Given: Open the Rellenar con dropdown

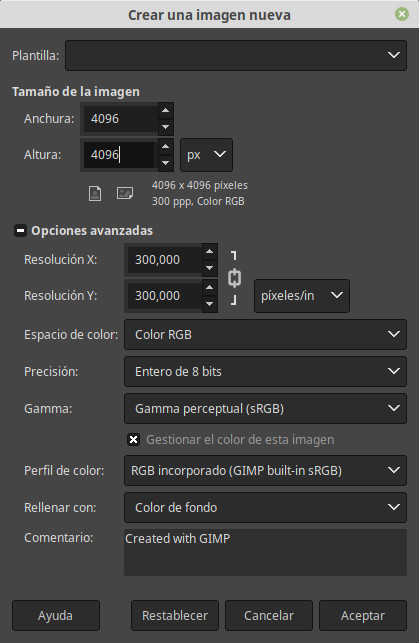Looking at the screenshot, I should [x=265, y=508].
